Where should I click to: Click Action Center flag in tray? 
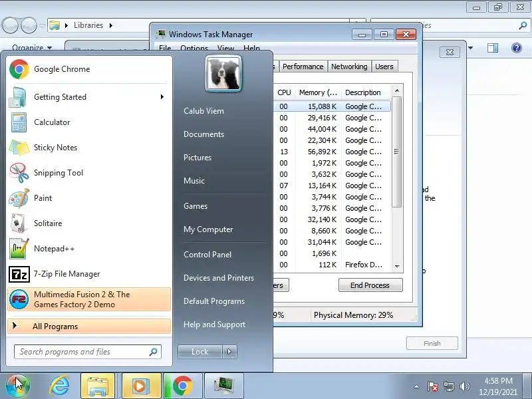coord(433,386)
